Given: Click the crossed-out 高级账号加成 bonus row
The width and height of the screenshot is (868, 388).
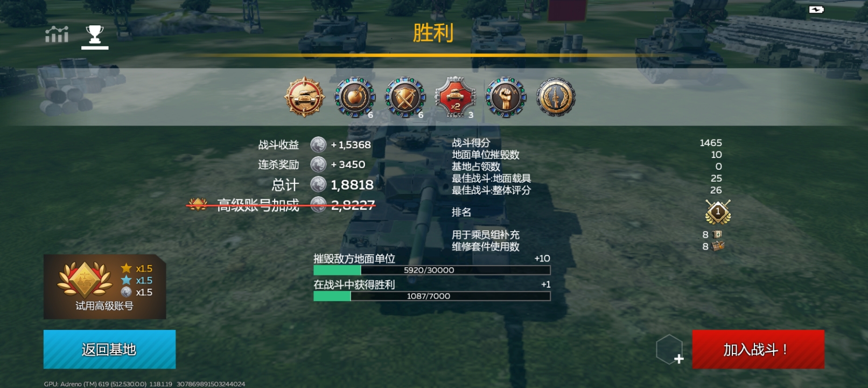Looking at the screenshot, I should (x=281, y=205).
